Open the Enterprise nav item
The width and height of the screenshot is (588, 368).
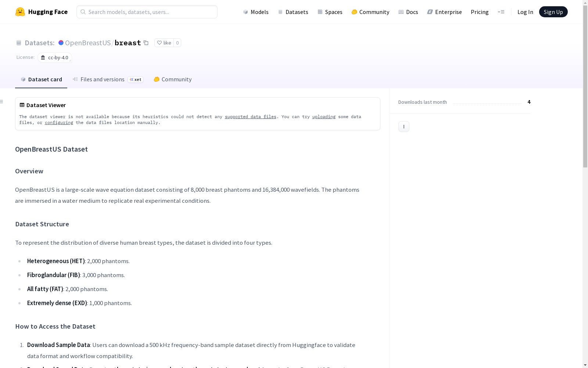[445, 12]
